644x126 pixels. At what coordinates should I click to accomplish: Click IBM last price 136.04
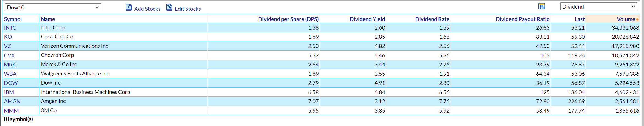pos(576,92)
